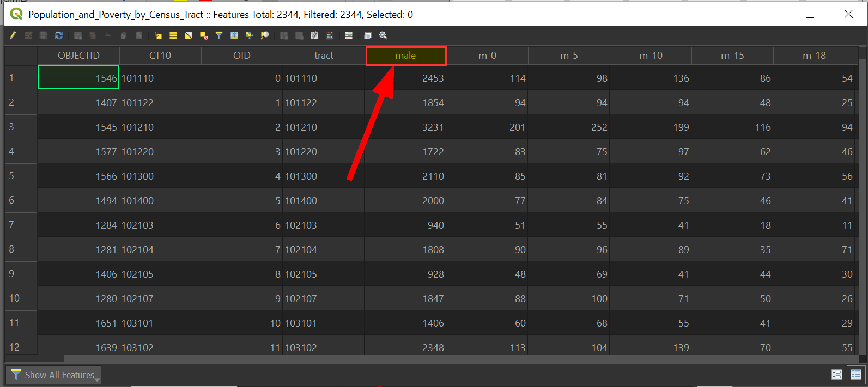Screen dimensions: 868x387
Task: Click the m_5 column header
Action: pos(569,56)
